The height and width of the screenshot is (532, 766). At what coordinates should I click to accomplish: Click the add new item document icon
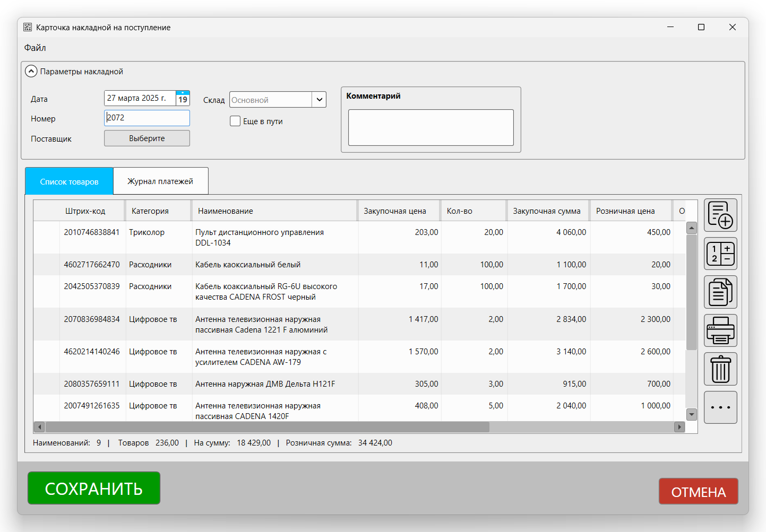pyautogui.click(x=720, y=215)
